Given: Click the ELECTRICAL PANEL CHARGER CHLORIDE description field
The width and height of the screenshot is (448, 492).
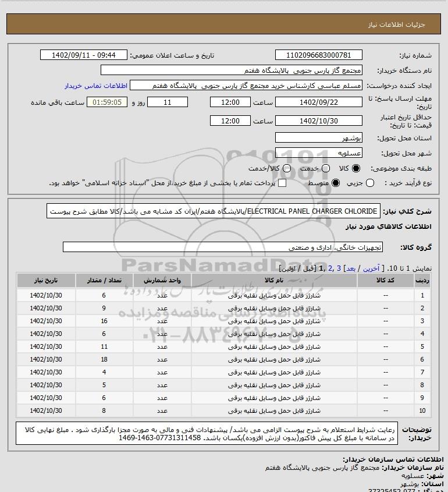Looking at the screenshot, I should (x=213, y=211).
